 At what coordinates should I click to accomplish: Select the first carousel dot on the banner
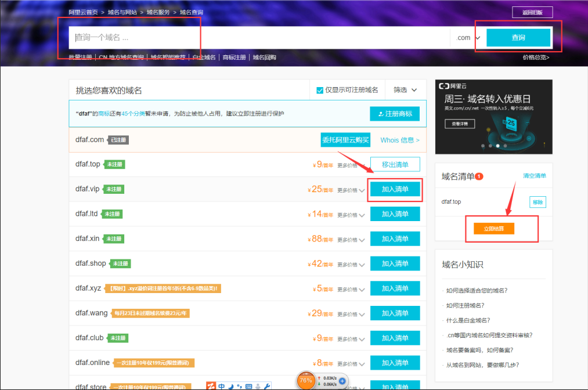(x=482, y=146)
